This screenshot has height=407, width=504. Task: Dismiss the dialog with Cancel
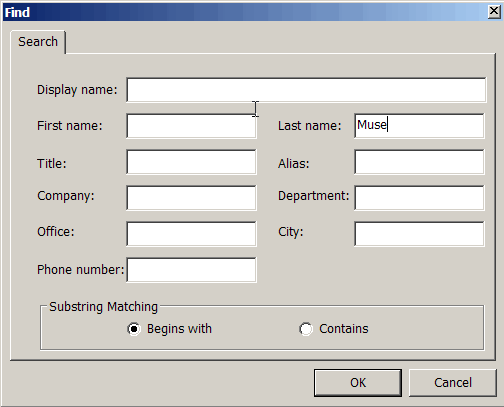[x=453, y=383]
